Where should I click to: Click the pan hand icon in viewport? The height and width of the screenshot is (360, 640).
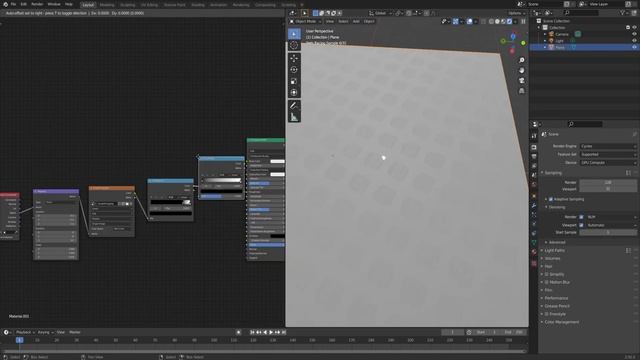[x=522, y=70]
